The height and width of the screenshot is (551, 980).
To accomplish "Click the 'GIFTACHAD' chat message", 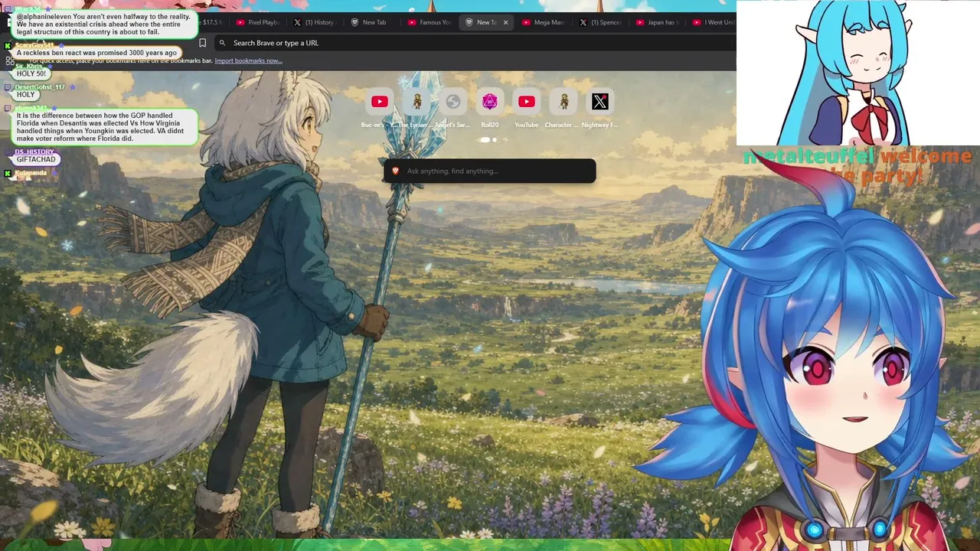I will tap(36, 159).
